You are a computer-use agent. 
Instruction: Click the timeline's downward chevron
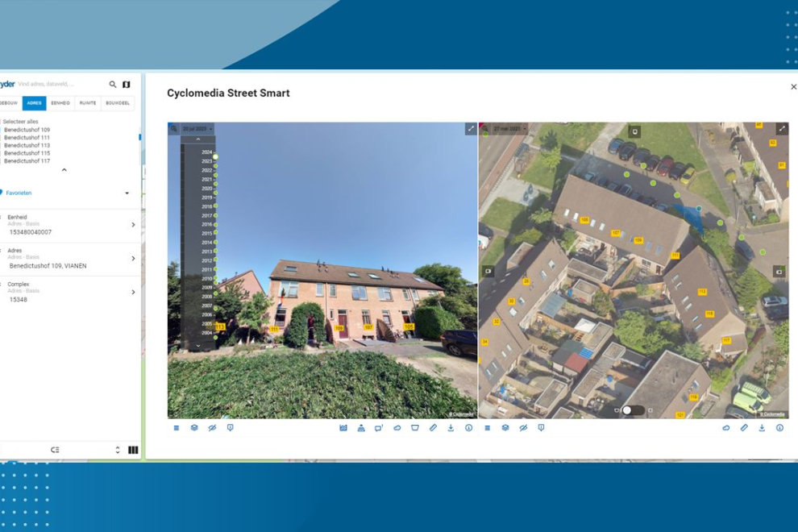198,346
